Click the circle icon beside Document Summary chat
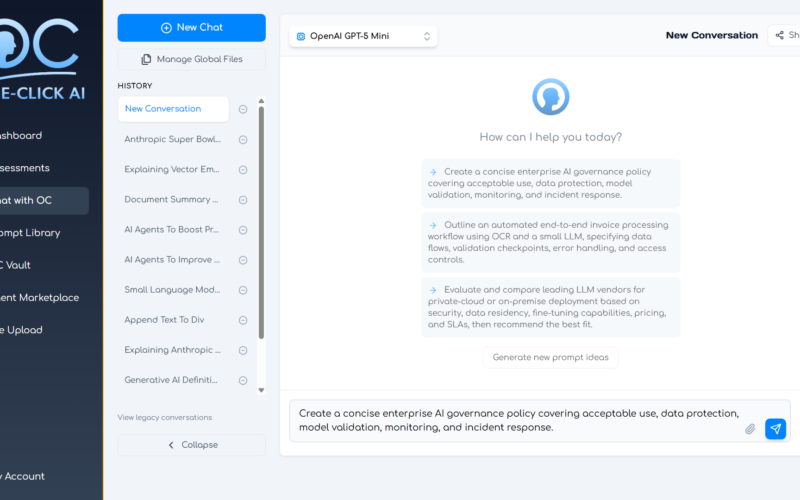This screenshot has height=500, width=800. (x=243, y=200)
